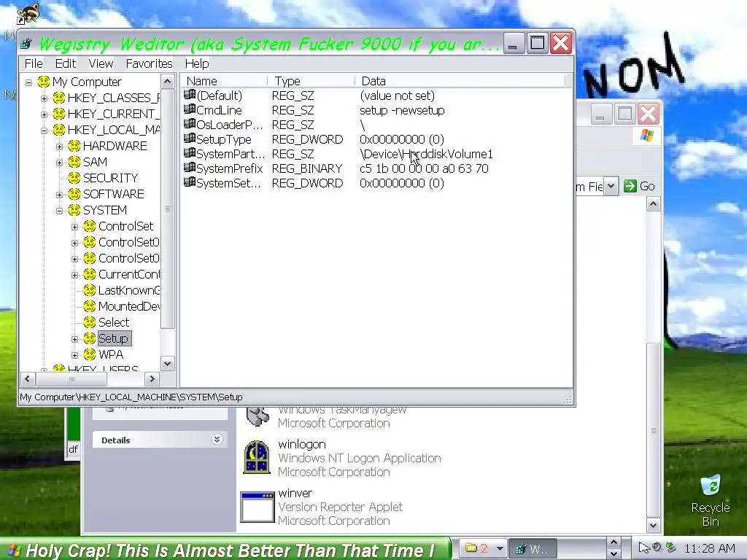Sort values by the Name column
Image resolution: width=747 pixels, height=560 pixels.
point(224,81)
